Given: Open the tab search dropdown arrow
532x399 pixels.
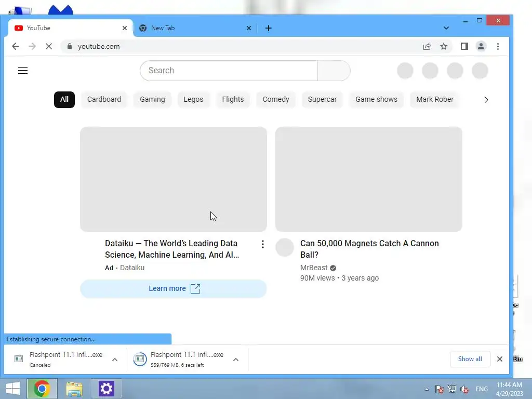Looking at the screenshot, I should (446, 28).
